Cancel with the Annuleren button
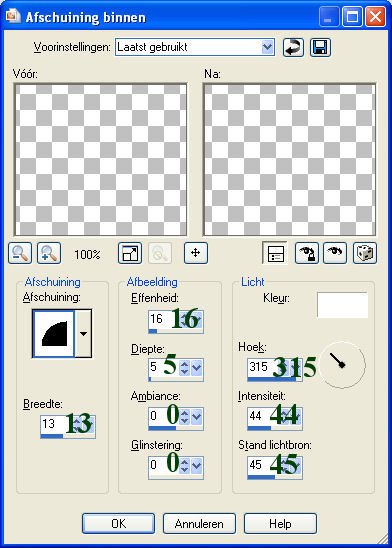 click(199, 524)
